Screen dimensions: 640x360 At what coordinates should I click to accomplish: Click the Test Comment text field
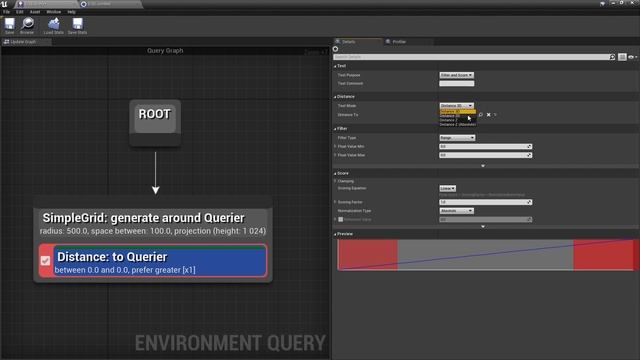click(457, 84)
